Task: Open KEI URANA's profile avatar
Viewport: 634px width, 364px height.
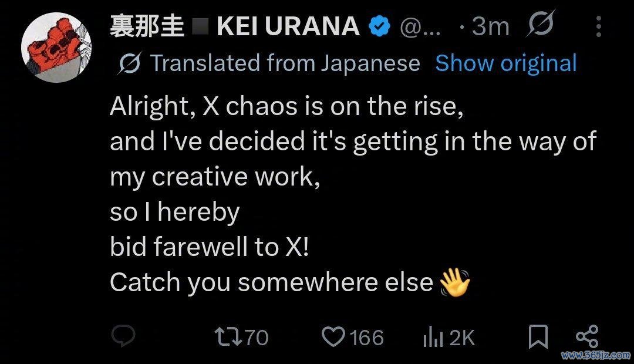Action: 56,48
